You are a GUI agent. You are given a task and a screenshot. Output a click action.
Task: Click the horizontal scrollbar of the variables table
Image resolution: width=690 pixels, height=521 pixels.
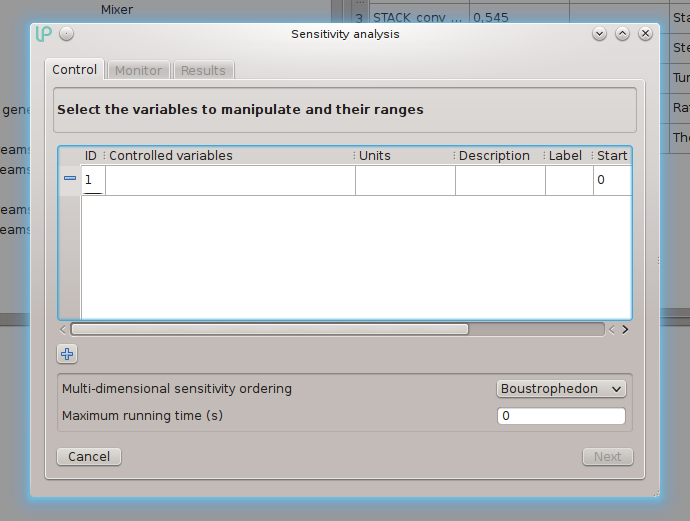(x=269, y=329)
